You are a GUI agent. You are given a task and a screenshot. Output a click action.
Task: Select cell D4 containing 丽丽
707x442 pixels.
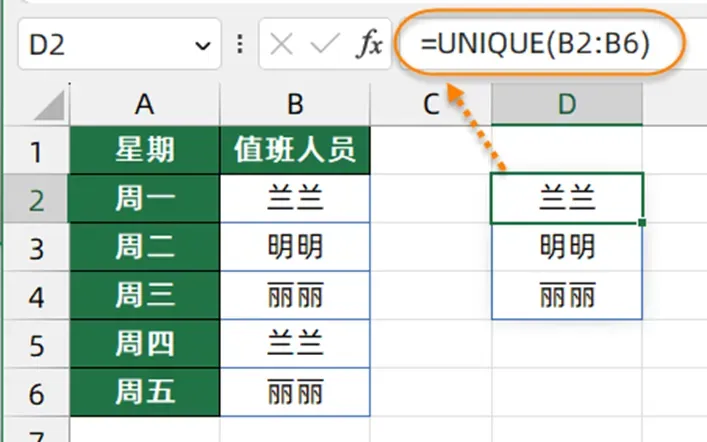click(567, 296)
